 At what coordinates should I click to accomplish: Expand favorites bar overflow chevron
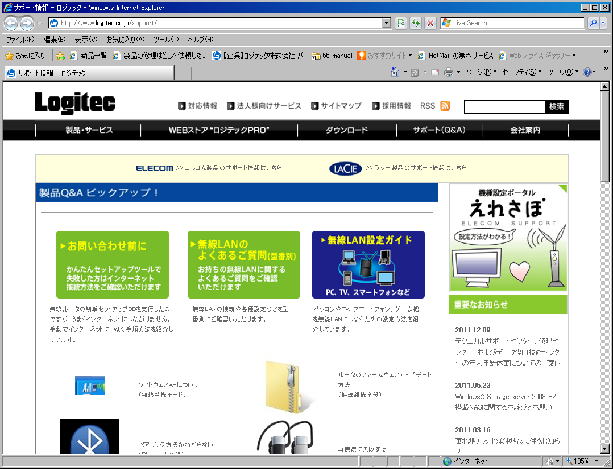click(606, 52)
